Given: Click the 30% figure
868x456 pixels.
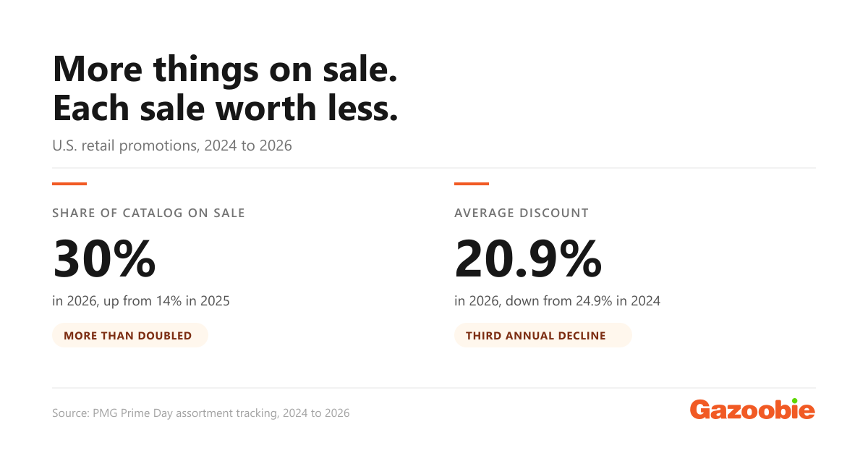Looking at the screenshot, I should 104,259.
